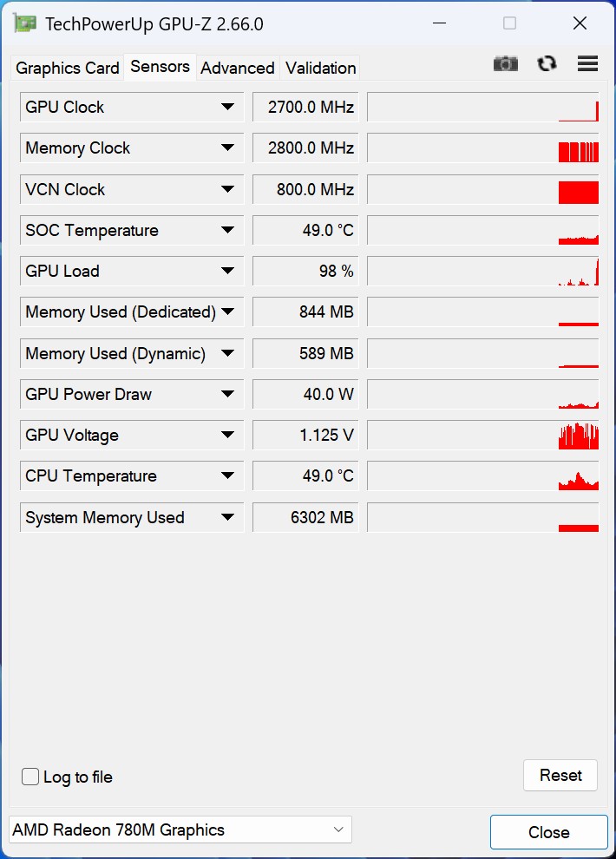Expand the GPU Power Draw dropdown
This screenshot has height=859, width=616.
click(227, 394)
